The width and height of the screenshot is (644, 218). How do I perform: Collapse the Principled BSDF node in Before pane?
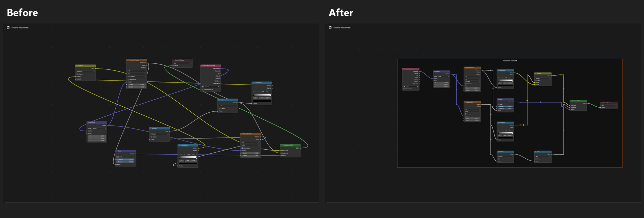(x=282, y=145)
